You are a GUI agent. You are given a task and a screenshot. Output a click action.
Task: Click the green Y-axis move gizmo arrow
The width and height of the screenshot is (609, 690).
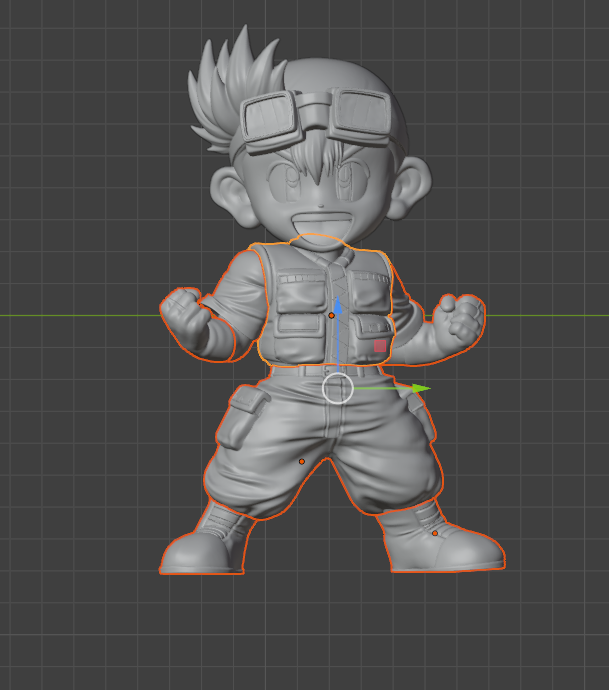422,388
